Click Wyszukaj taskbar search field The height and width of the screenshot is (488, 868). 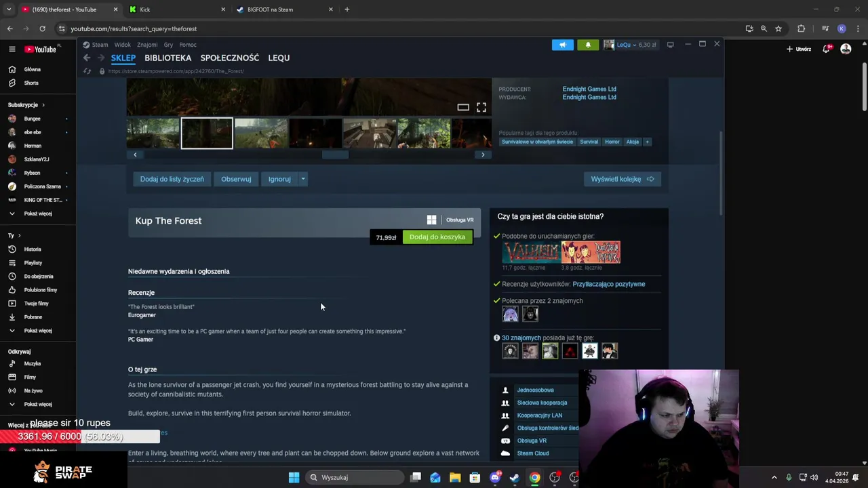pyautogui.click(x=353, y=477)
